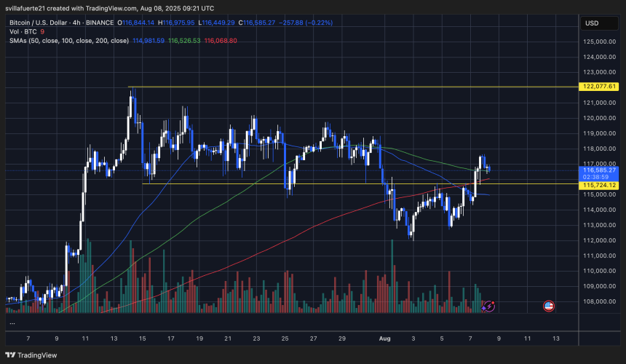Click the high price value H116,975.95
626x364 pixels.
coord(176,23)
